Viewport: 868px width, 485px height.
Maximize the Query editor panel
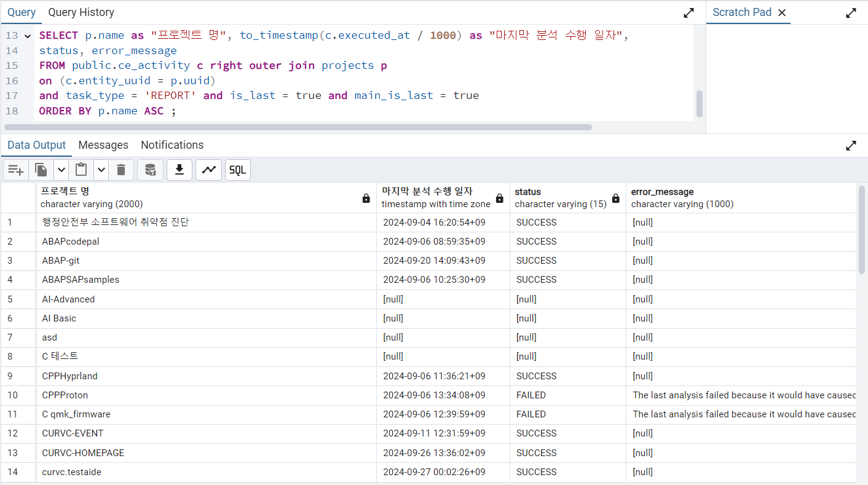(x=688, y=13)
